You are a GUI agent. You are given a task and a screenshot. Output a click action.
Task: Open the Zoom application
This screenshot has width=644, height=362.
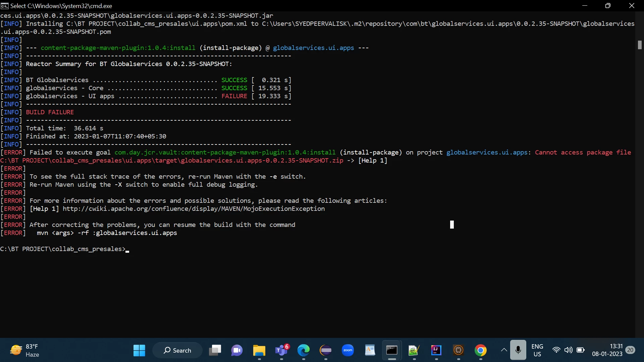coord(348,351)
